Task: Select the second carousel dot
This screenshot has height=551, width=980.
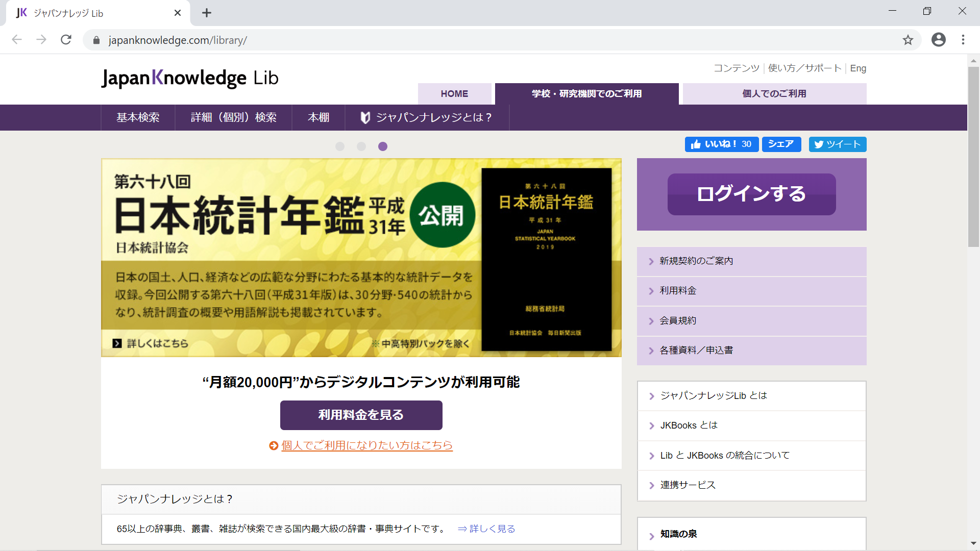Action: [361, 146]
